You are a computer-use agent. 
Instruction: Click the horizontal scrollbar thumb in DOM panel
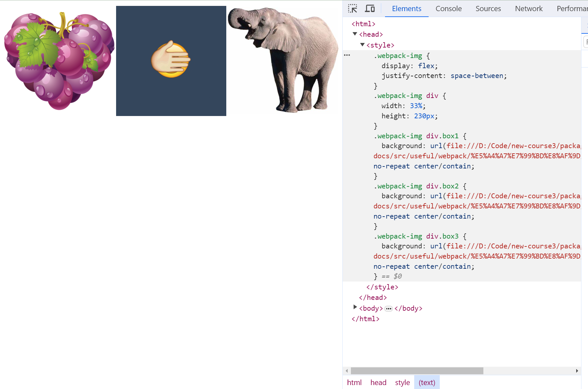[x=417, y=371]
